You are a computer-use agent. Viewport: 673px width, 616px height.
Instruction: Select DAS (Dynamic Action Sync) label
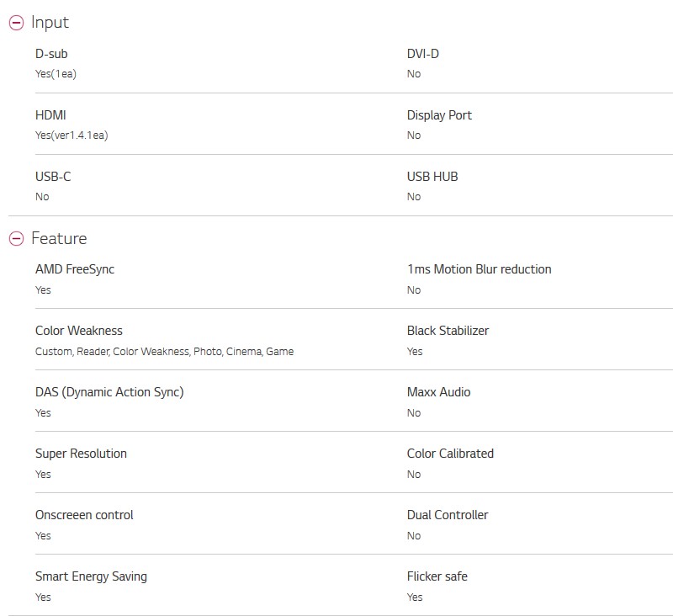[x=109, y=392]
